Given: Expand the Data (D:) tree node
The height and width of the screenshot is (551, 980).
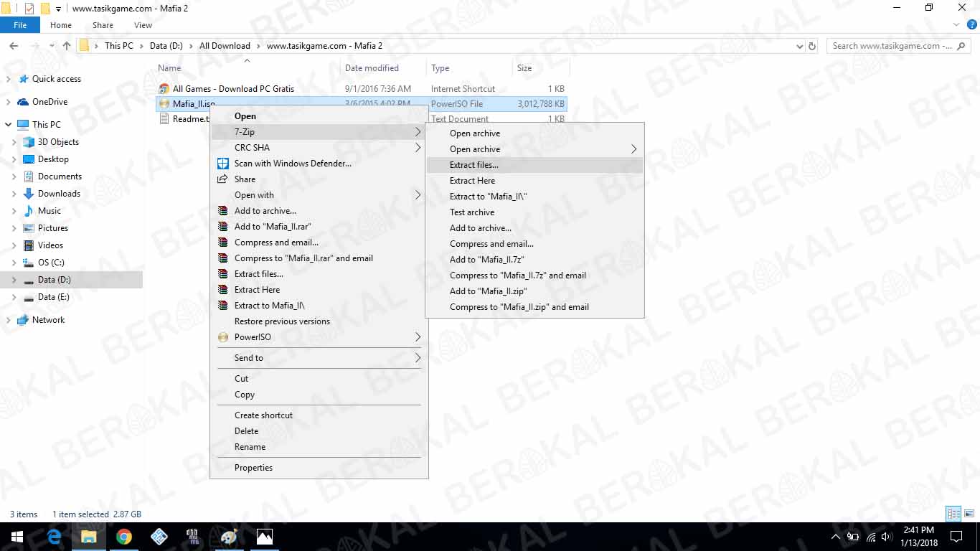Looking at the screenshot, I should [14, 280].
